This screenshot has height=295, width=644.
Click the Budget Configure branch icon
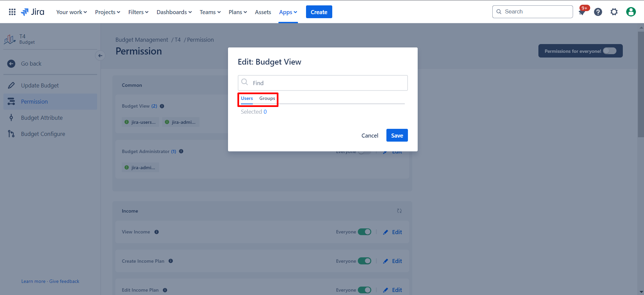tap(11, 134)
